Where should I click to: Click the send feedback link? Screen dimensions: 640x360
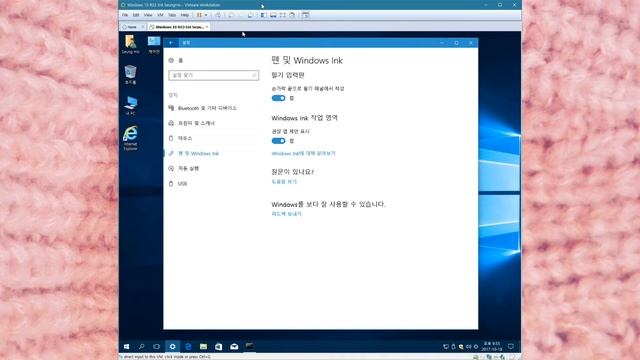286,214
